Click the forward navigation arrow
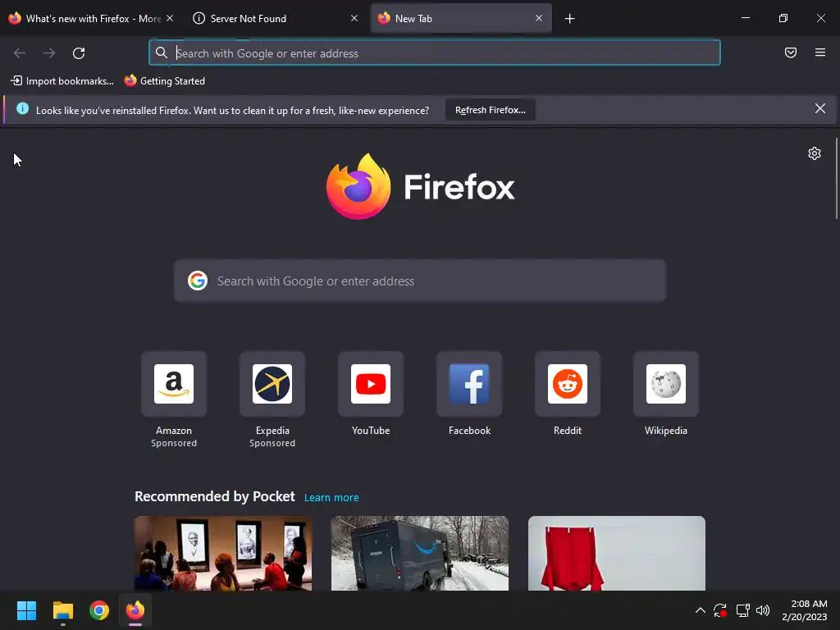Image resolution: width=840 pixels, height=630 pixels. coord(49,53)
